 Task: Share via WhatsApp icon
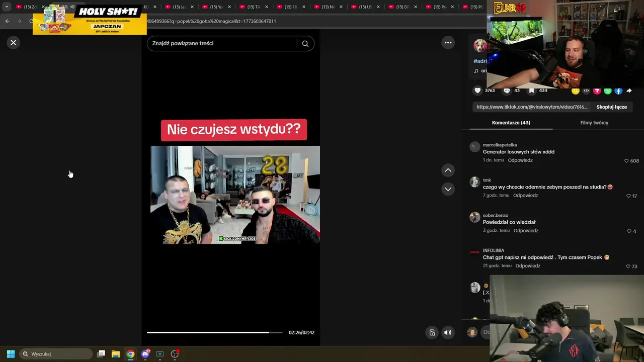pyautogui.click(x=608, y=91)
